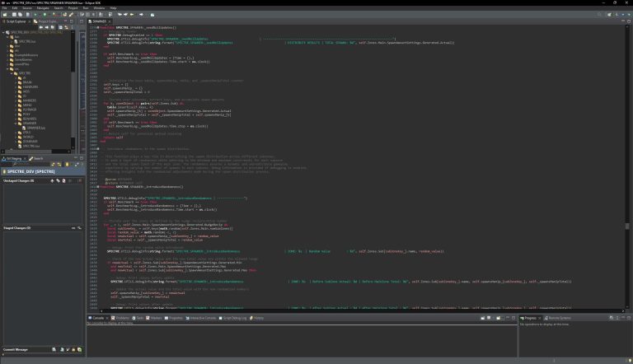Click the Open Console icon in Console toolbar
Image resolution: width=633 pixels, height=364 pixels.
point(498,318)
